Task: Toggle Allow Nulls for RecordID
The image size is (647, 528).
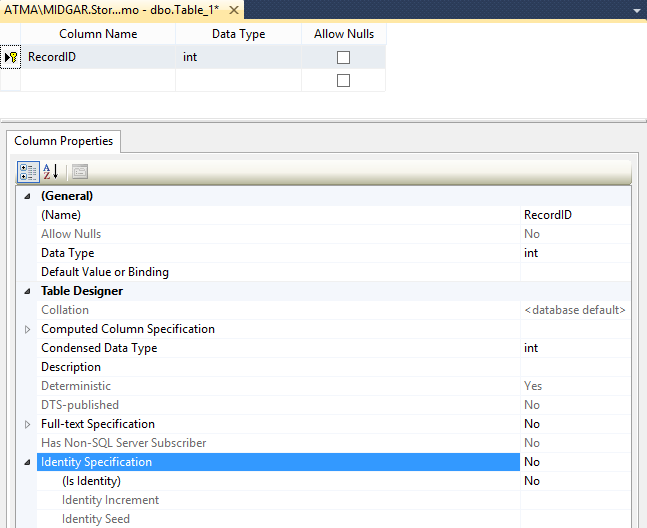Action: coord(343,57)
